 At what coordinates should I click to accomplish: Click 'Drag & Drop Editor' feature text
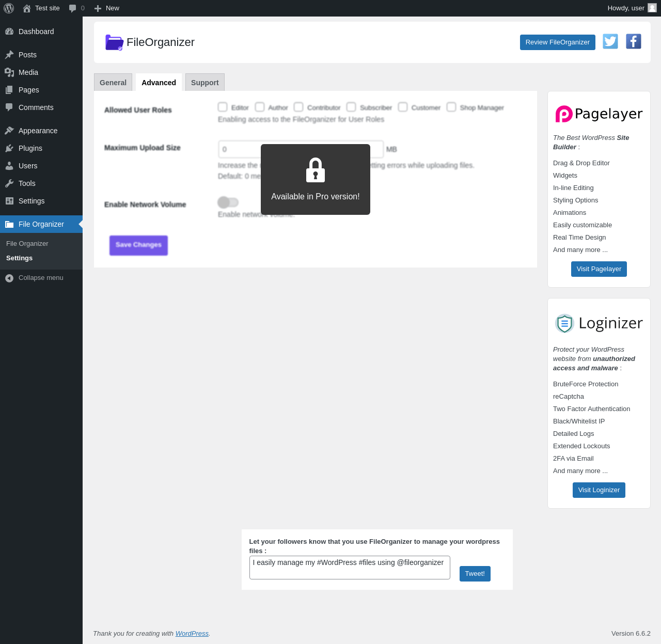click(x=581, y=163)
